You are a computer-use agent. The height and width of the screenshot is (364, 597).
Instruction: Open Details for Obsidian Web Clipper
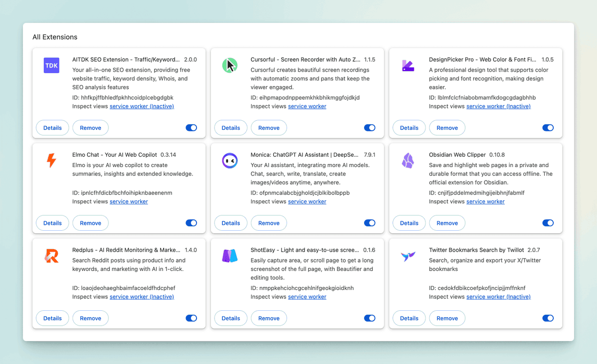point(409,223)
